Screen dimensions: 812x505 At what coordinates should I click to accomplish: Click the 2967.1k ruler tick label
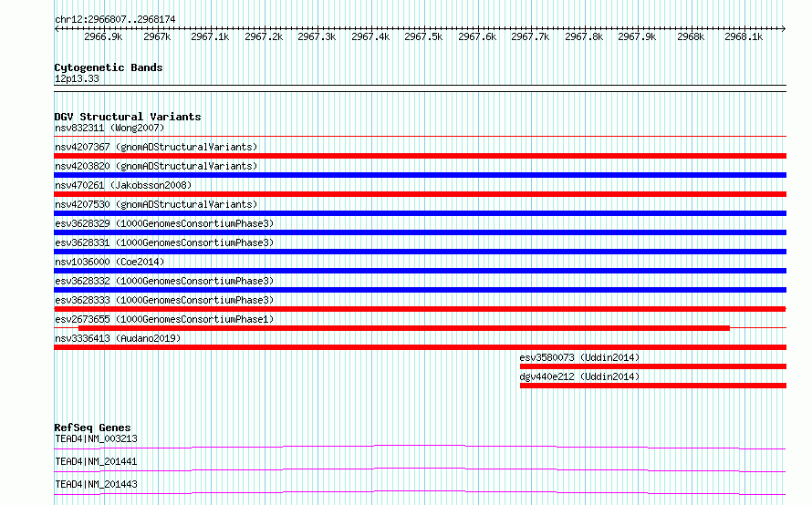[210, 36]
